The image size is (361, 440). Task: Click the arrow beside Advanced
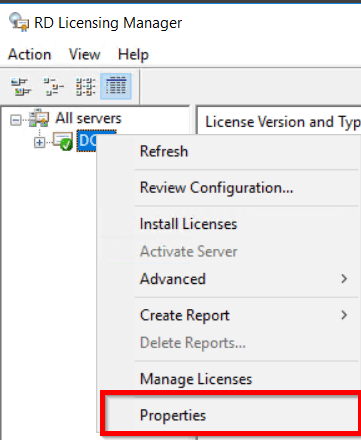(x=344, y=279)
